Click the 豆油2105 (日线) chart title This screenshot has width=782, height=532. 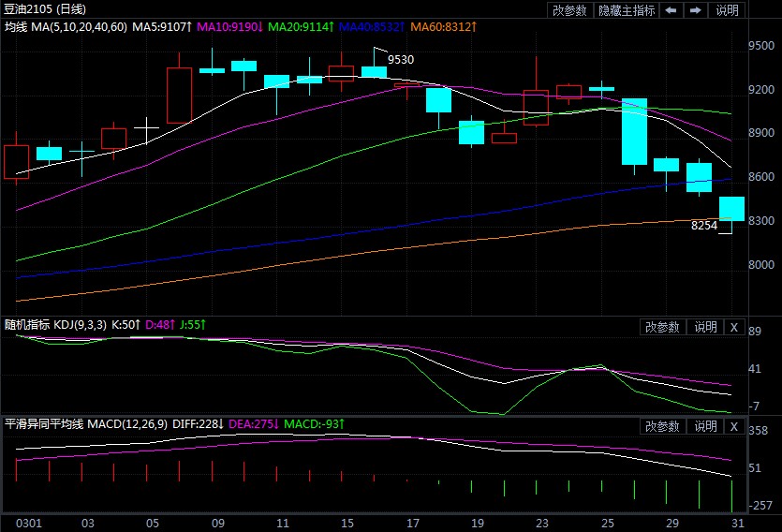(x=47, y=9)
